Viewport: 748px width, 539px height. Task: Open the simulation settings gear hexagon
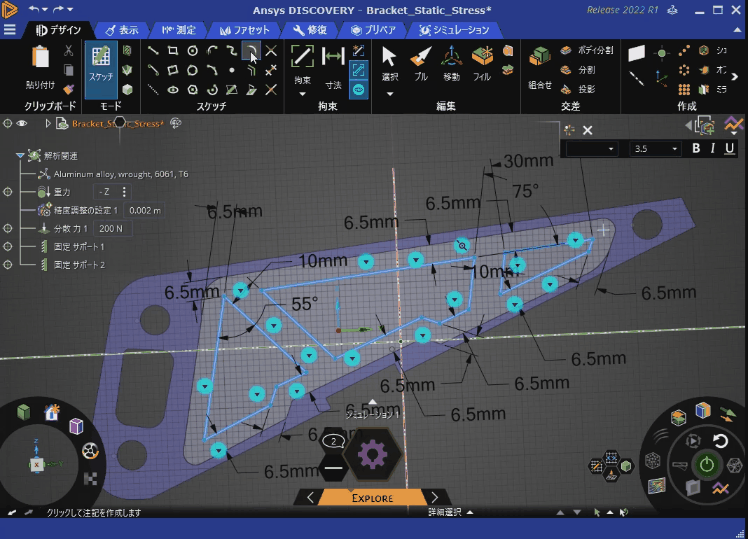point(373,454)
